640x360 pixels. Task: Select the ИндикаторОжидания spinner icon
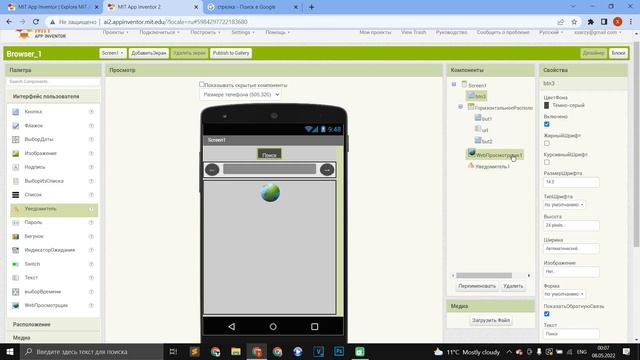point(16,250)
